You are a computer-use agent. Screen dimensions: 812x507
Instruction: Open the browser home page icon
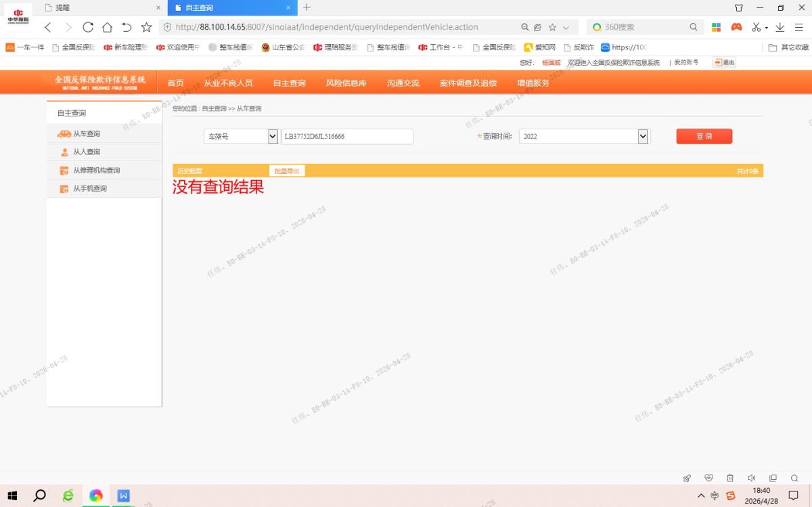tap(107, 27)
